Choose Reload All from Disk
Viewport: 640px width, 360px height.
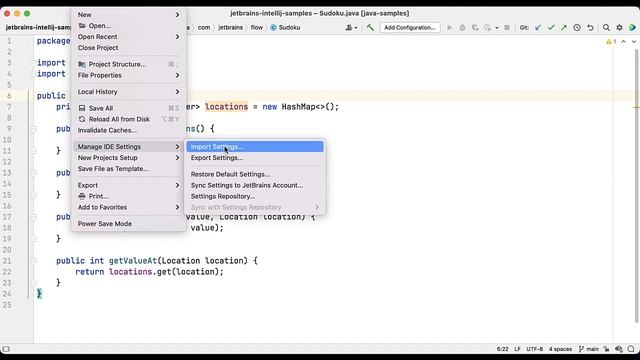tap(129, 119)
